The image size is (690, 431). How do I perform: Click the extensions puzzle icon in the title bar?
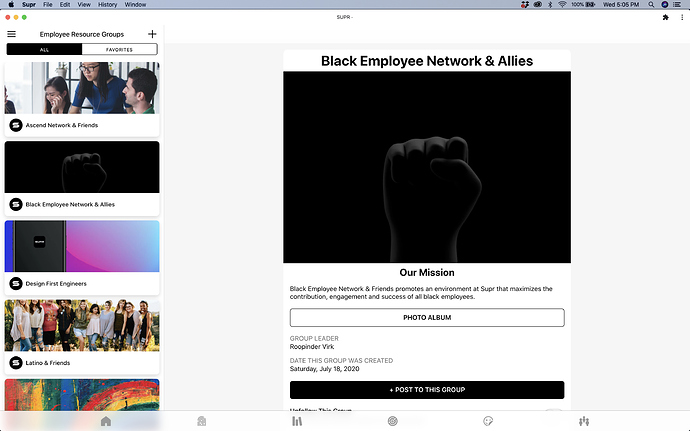coord(665,17)
